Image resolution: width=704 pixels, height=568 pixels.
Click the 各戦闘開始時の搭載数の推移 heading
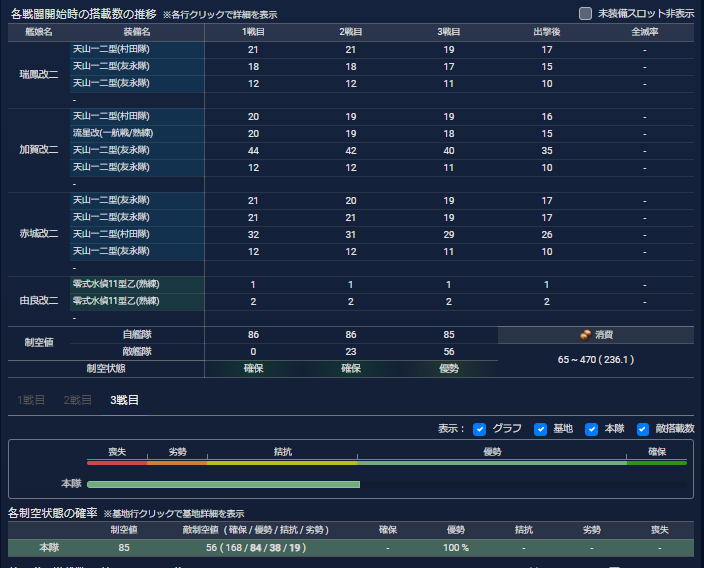click(x=84, y=14)
